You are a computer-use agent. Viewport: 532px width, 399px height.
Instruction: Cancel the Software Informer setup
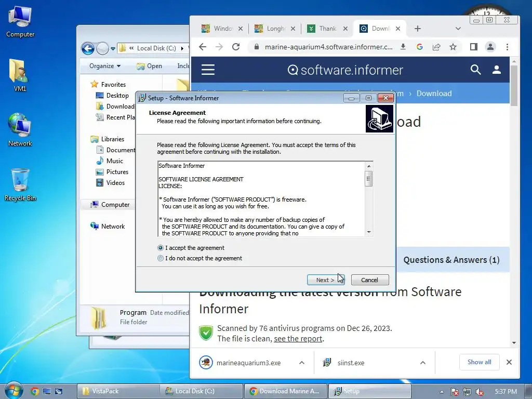[x=370, y=280]
